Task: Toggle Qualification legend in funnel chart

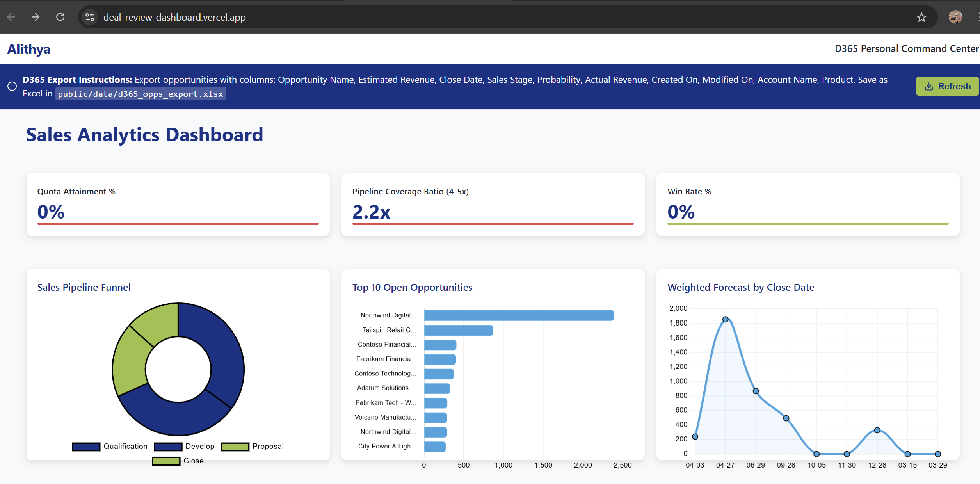Action: click(86, 447)
